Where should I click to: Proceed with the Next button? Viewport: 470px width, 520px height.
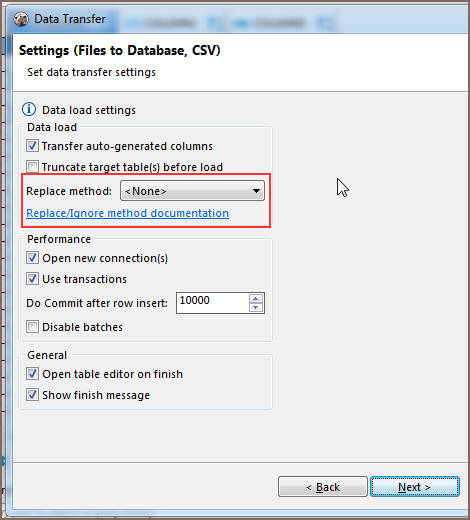415,487
